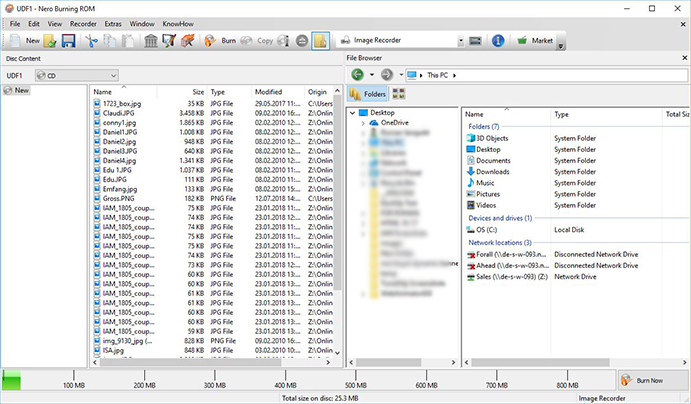Select file Claudi.JPG
Screen dimensions: 691x404
coord(118,113)
